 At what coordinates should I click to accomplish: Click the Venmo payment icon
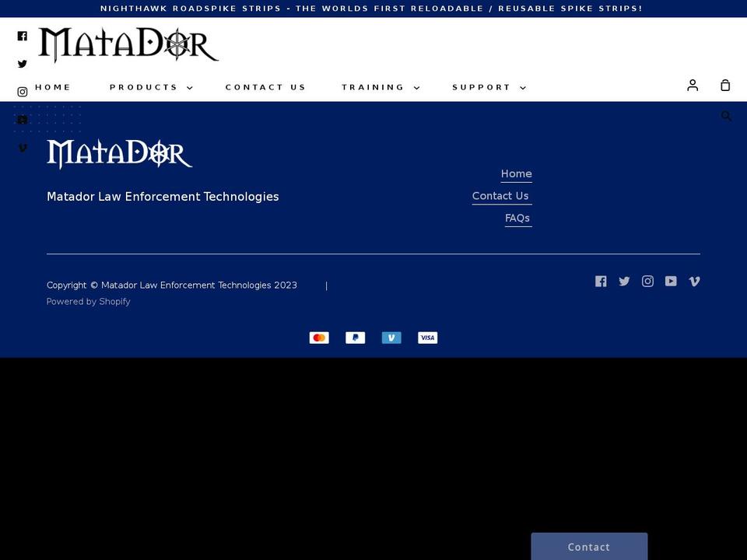(391, 338)
